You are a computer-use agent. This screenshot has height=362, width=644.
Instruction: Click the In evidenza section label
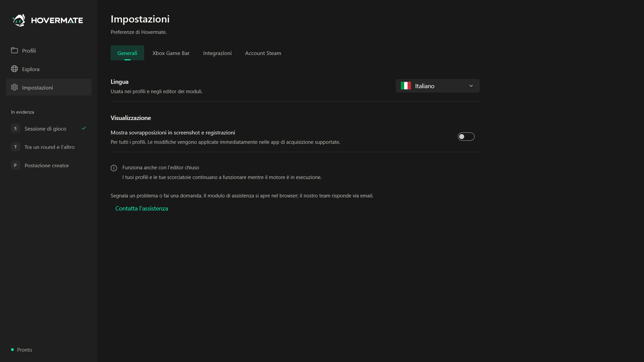(22, 112)
